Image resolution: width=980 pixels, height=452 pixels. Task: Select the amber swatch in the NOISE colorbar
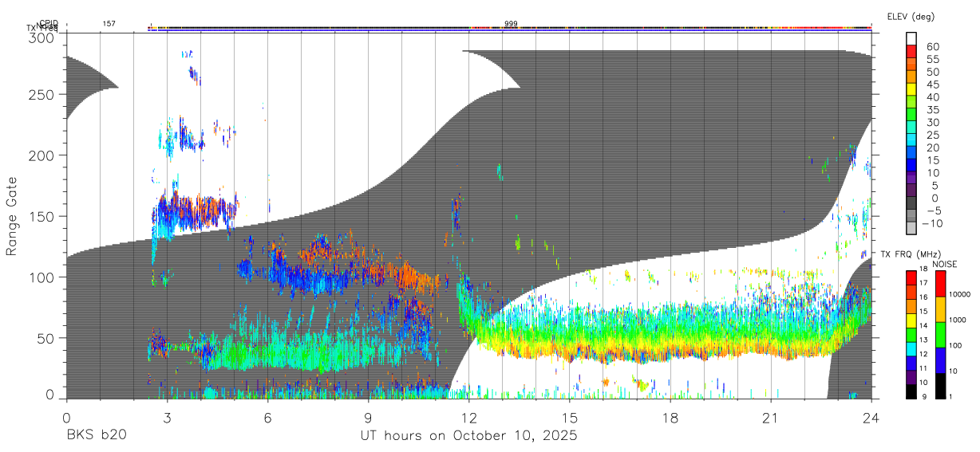(940, 309)
